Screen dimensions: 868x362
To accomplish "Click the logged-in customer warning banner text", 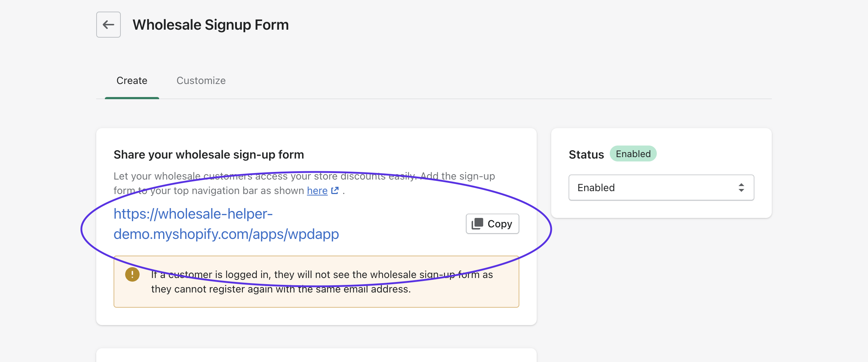I will pos(322,282).
